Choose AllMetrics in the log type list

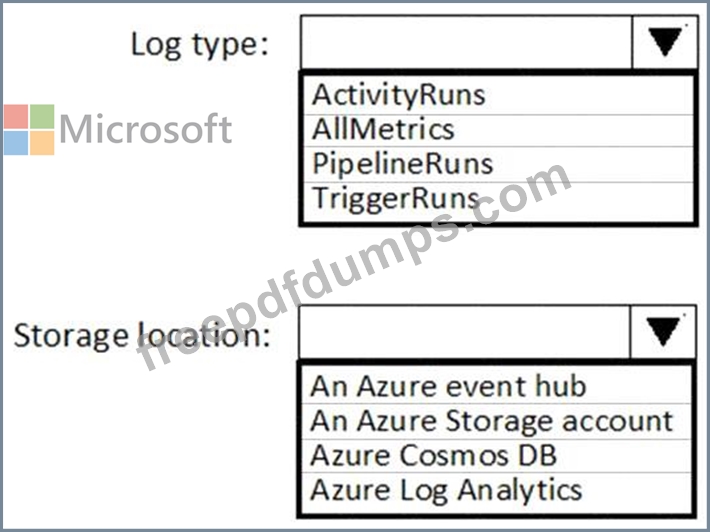tap(498, 130)
